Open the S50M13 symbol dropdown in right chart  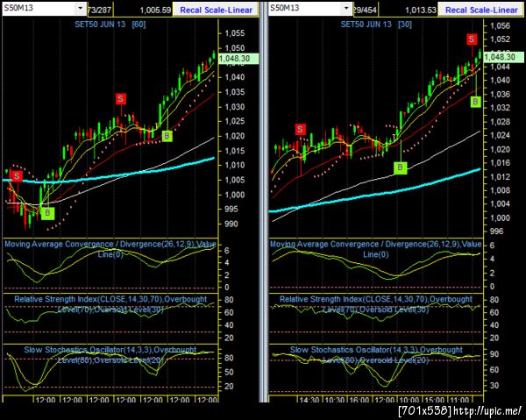point(346,8)
